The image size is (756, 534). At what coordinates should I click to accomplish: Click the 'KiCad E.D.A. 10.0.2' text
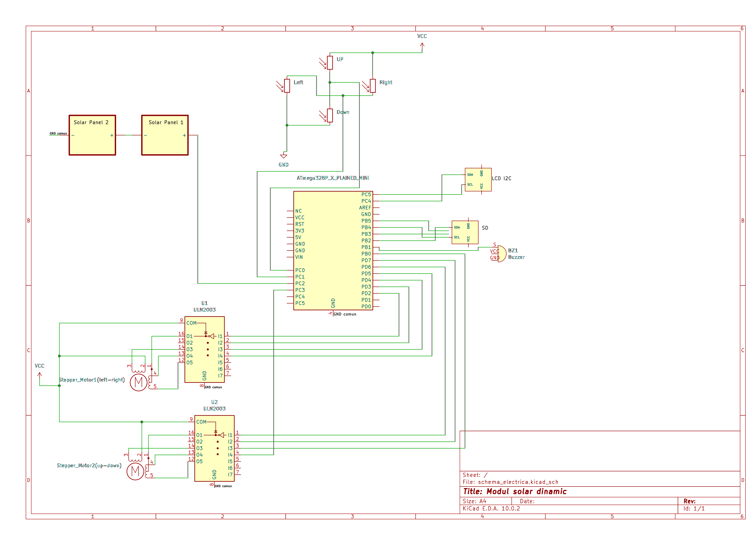(x=491, y=509)
